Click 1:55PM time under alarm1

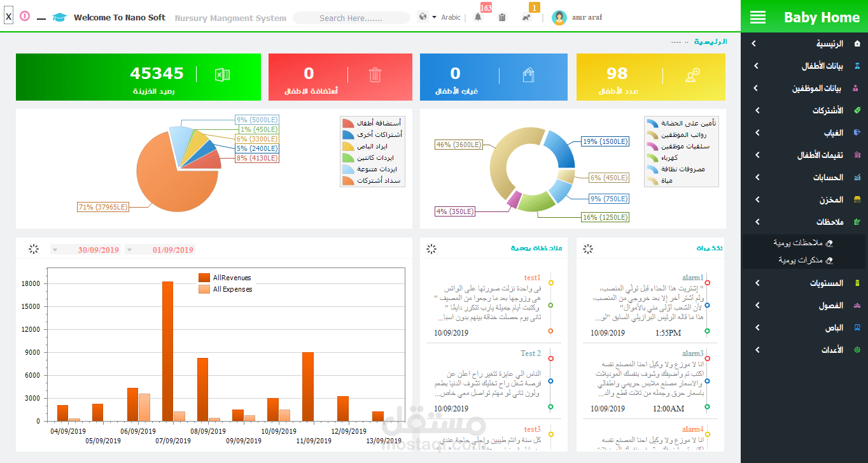click(x=668, y=332)
